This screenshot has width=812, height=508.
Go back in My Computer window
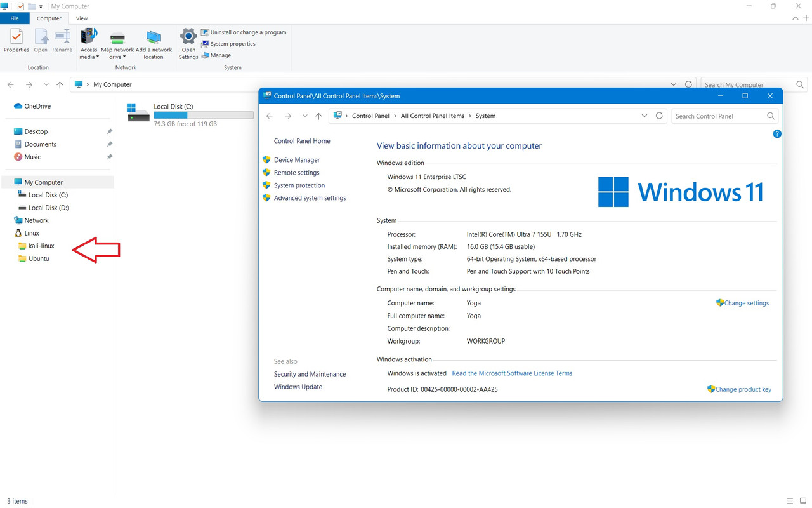[x=11, y=84]
